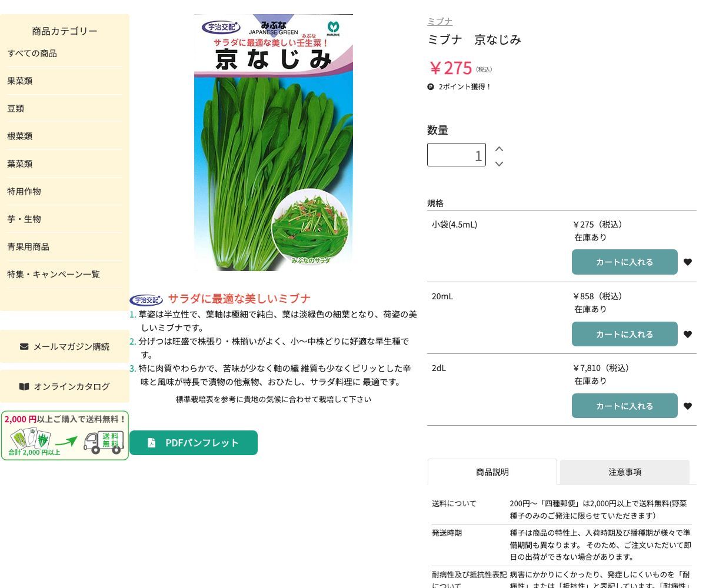The width and height of the screenshot is (706, 588).
Task: Open the ミブナ breadcrumb link
Action: pos(439,21)
